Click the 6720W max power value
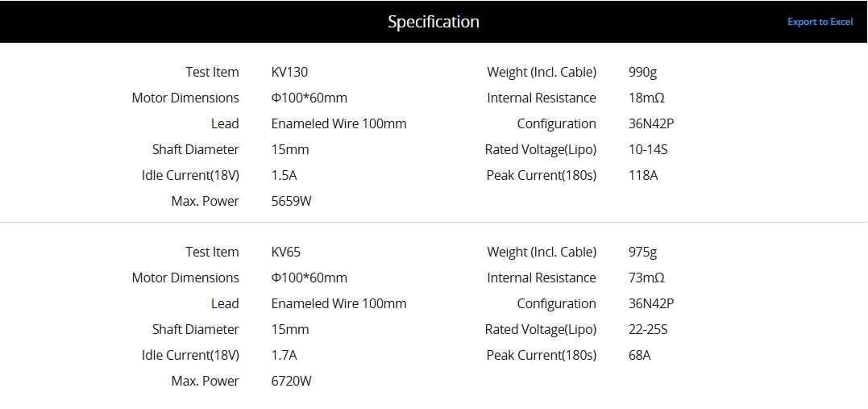 (292, 381)
